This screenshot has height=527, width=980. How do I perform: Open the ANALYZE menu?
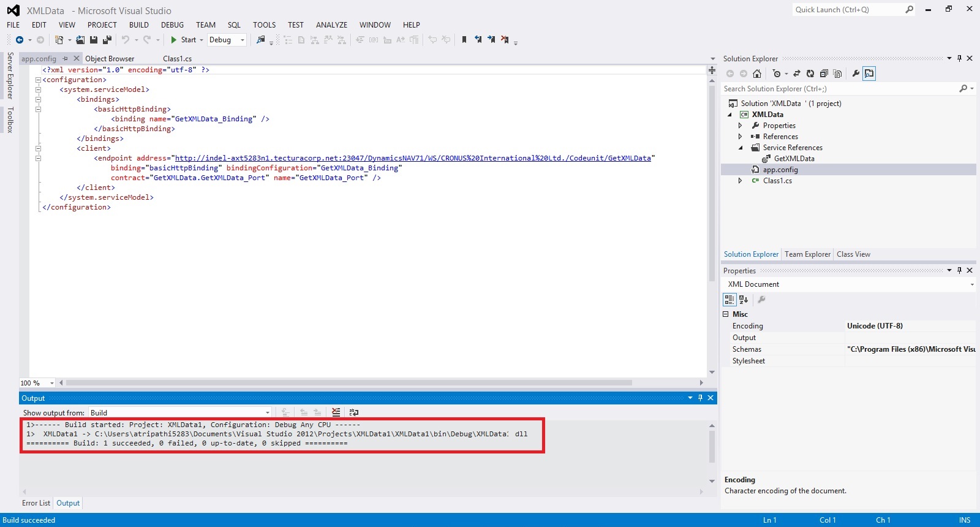point(331,25)
